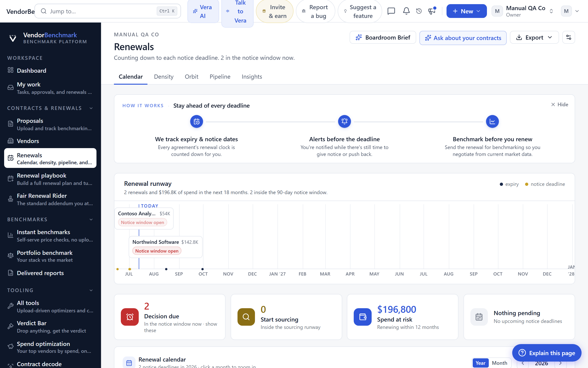Click Report a bug button

click(315, 11)
